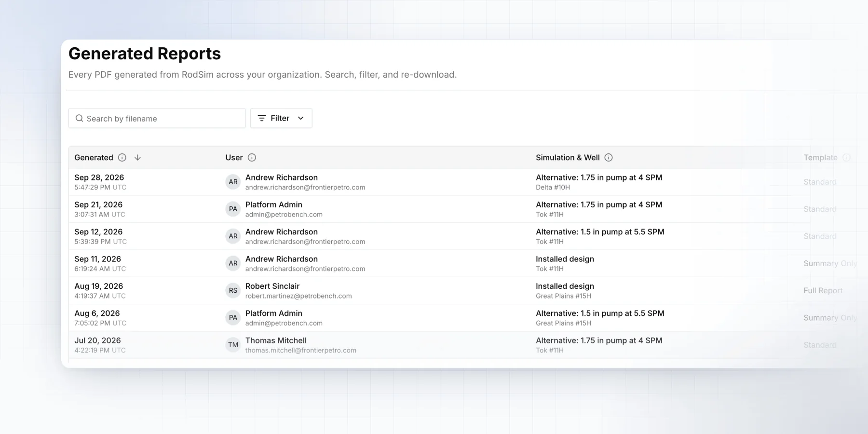Click the Generated Reports heading
This screenshot has height=434, width=868.
tap(144, 54)
